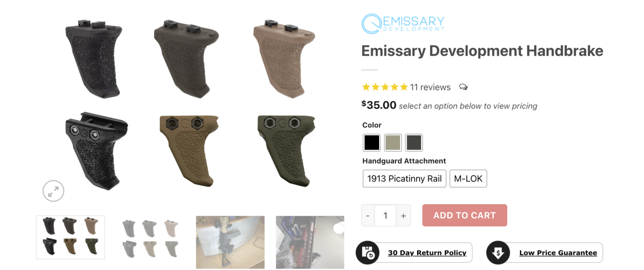Select the rifle photo thumbnail
This screenshot has width=644, height=270.
click(230, 242)
